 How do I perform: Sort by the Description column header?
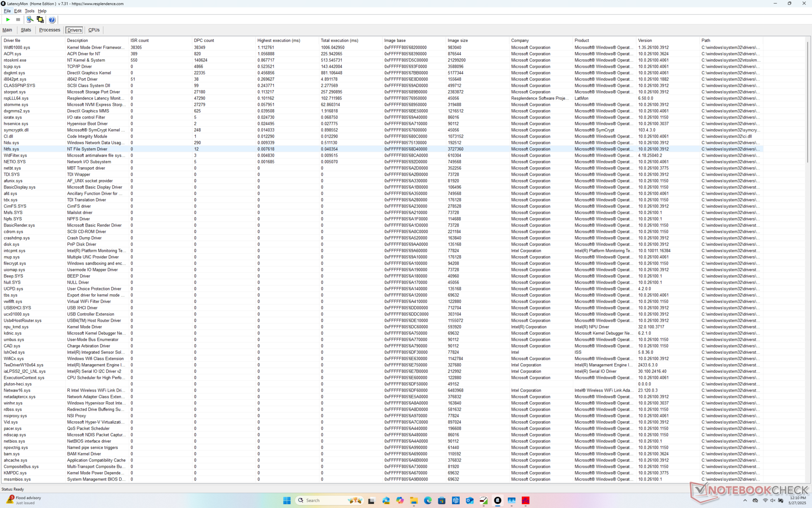[x=97, y=41]
